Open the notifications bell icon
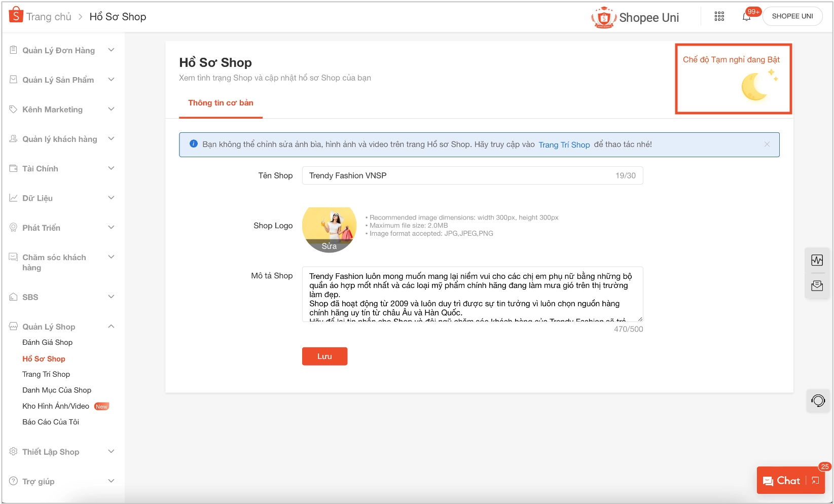 [746, 17]
